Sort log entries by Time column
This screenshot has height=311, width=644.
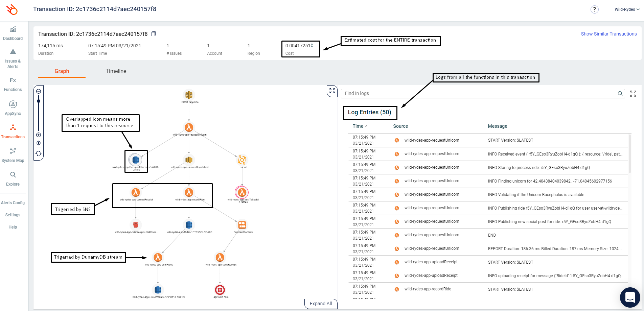click(x=360, y=126)
